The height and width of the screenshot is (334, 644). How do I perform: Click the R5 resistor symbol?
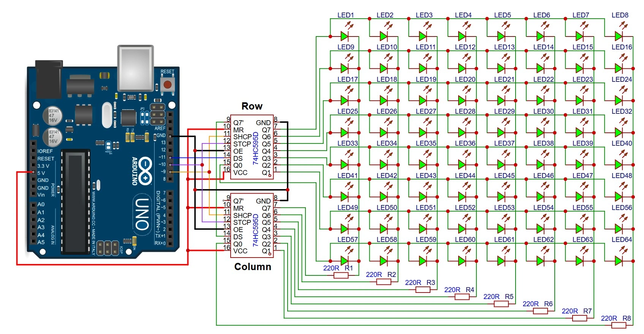click(x=501, y=304)
